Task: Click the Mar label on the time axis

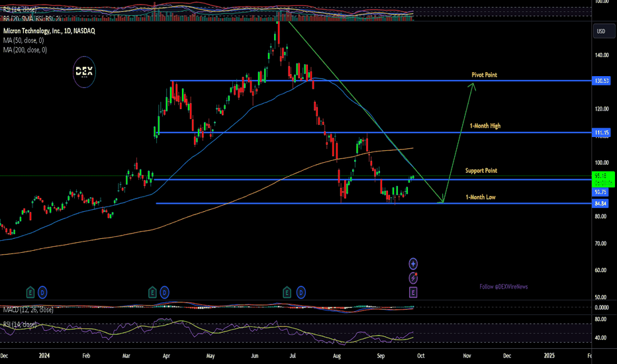Action: (x=126, y=356)
